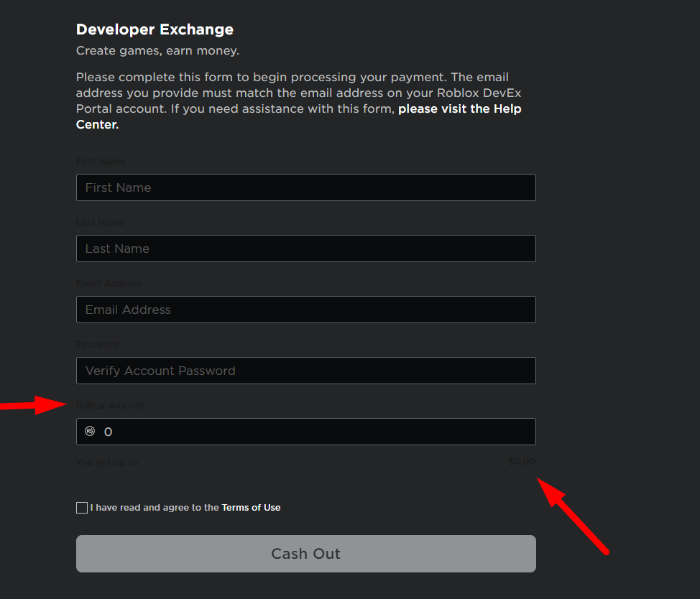
Task: Click the Verify Account Password field
Action: [x=305, y=370]
